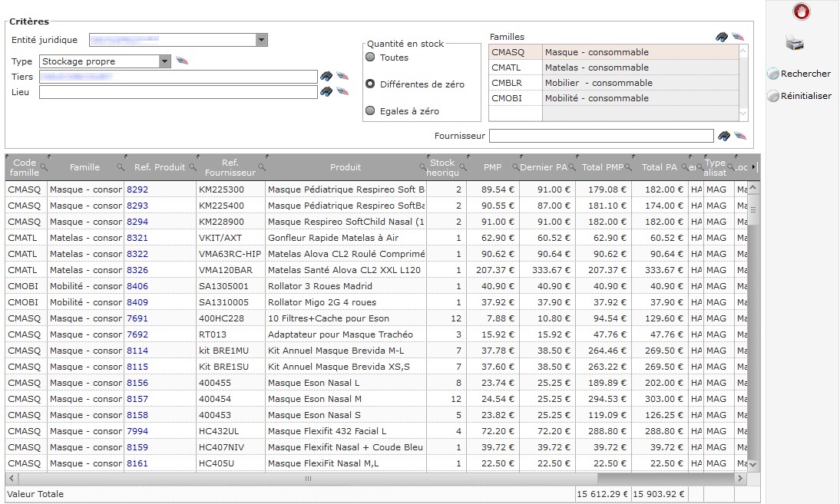Click the magnifier in Code famille header
The image size is (840, 504).
click(44, 167)
